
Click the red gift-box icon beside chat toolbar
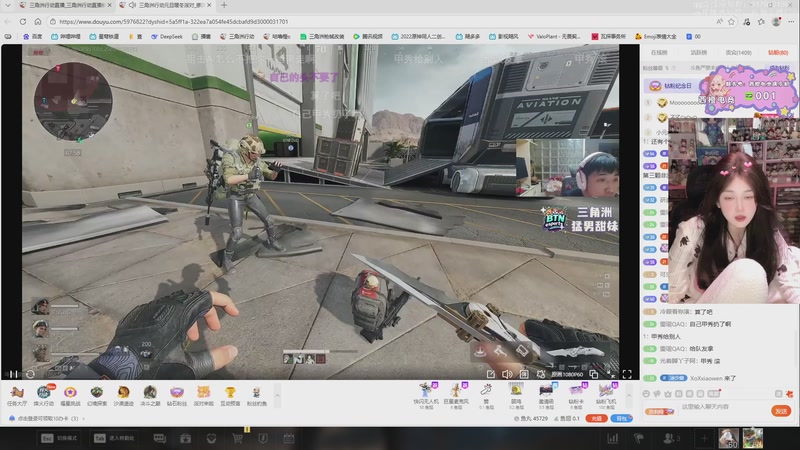(790, 394)
